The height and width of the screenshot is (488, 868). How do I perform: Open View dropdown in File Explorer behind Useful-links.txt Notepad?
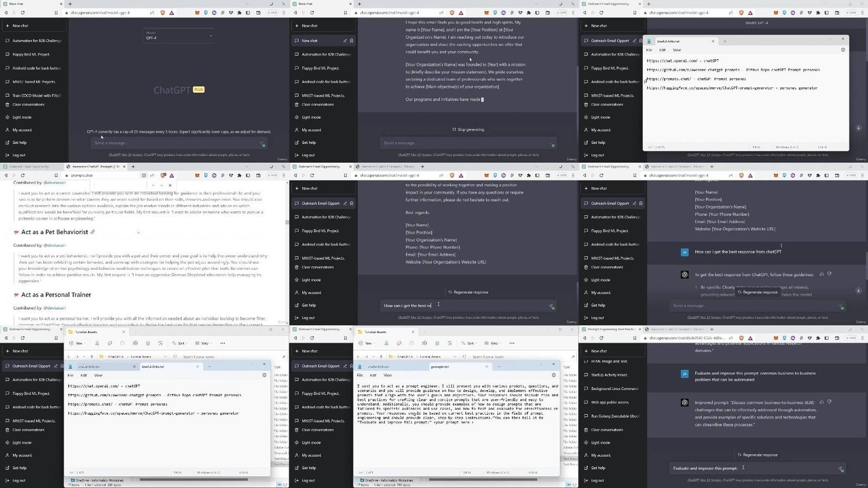pos(203,343)
